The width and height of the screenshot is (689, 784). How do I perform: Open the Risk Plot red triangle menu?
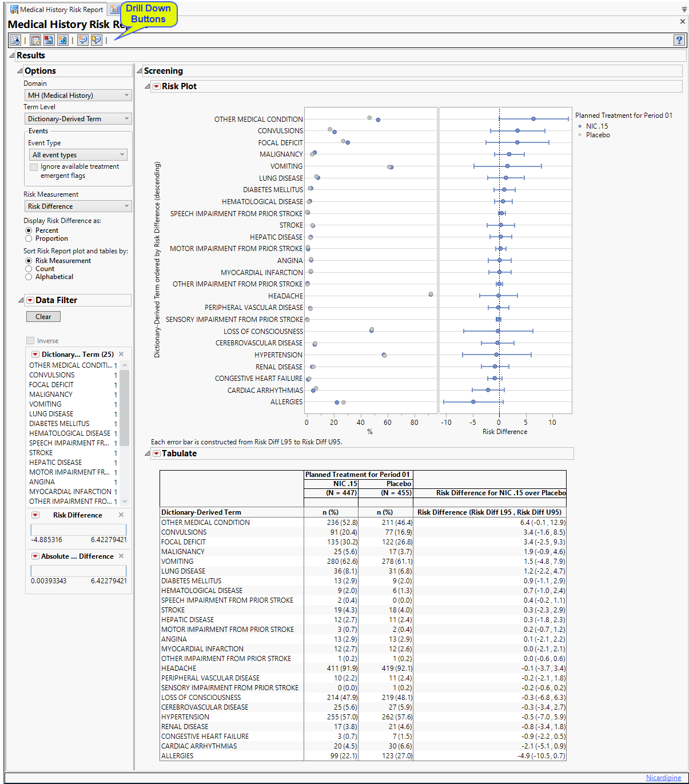pos(156,86)
